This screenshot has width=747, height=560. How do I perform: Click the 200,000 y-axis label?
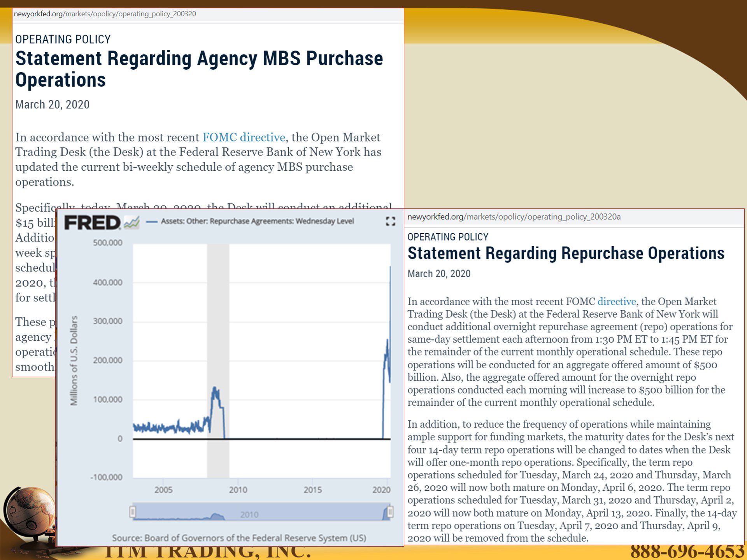(x=108, y=360)
